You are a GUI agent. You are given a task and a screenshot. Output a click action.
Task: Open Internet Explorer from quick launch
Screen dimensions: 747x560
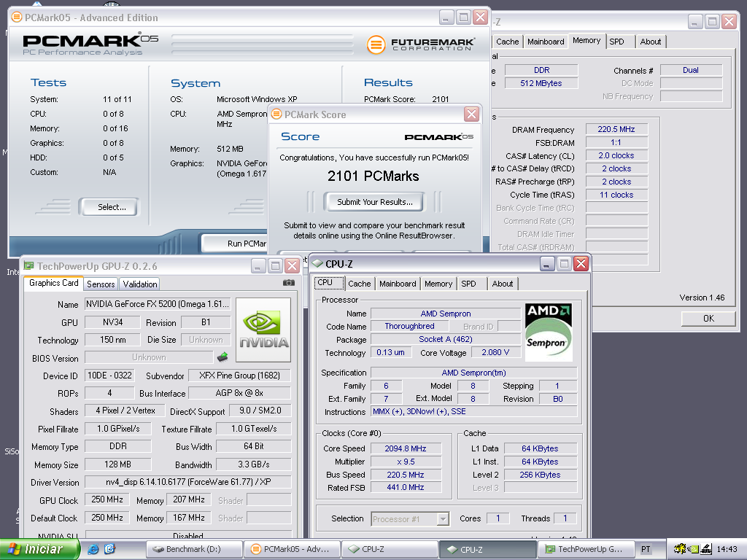(93, 549)
